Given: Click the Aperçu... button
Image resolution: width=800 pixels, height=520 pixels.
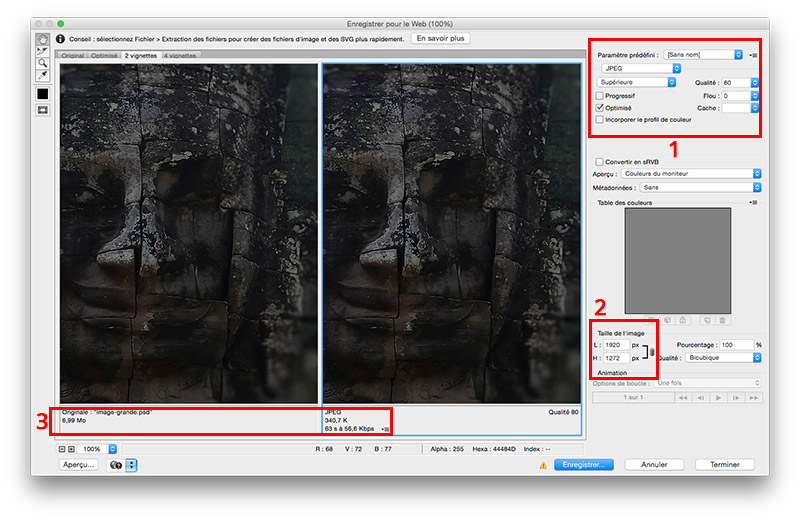Looking at the screenshot, I should (x=79, y=465).
